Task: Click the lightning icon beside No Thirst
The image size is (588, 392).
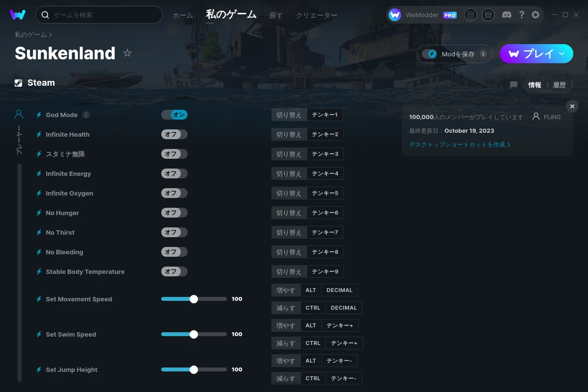Action: 39,232
